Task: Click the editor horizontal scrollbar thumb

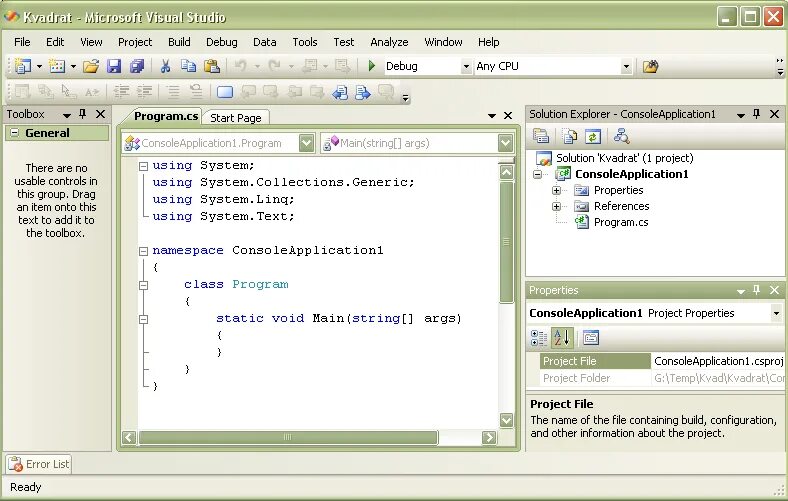Action: [x=288, y=438]
